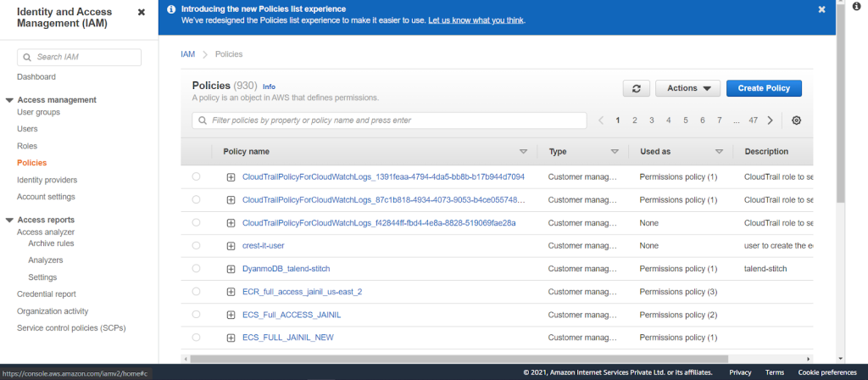The height and width of the screenshot is (380, 868).
Task: Select the ECR_full_access_jainil_us-east_2 radio button
Action: point(196,292)
